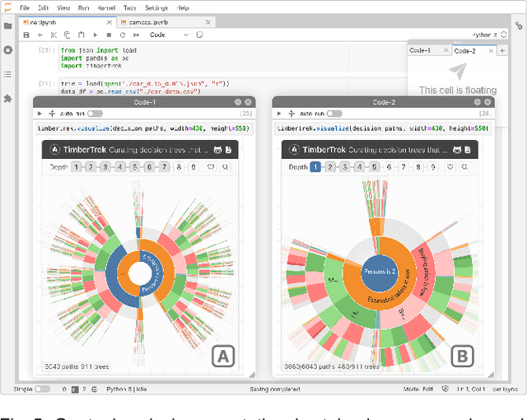Add a new tab with the plus button
This screenshot has height=420, width=527.
[x=502, y=51]
